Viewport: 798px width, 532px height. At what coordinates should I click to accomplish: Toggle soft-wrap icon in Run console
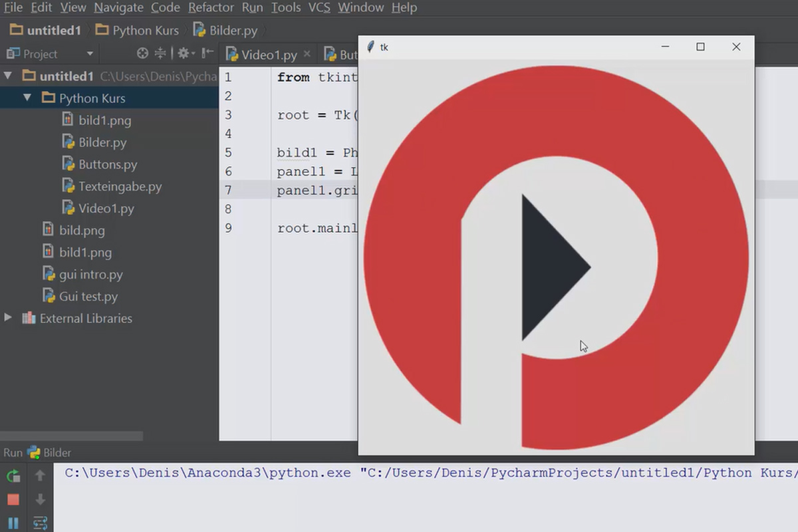[40, 523]
